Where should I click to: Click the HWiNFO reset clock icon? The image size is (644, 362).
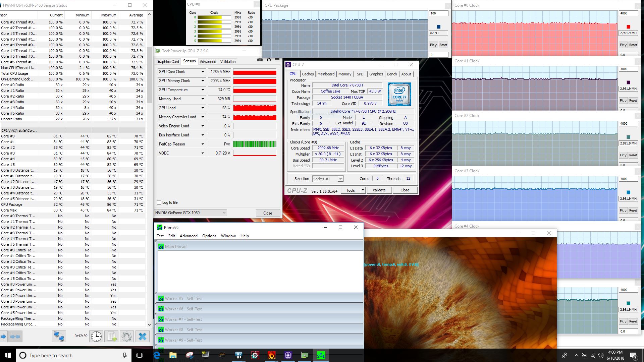[96, 336]
